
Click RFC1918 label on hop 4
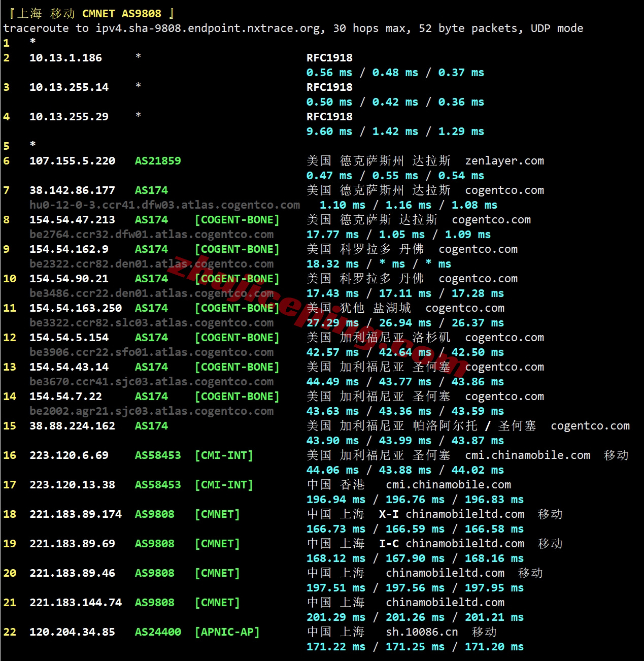coord(329,117)
